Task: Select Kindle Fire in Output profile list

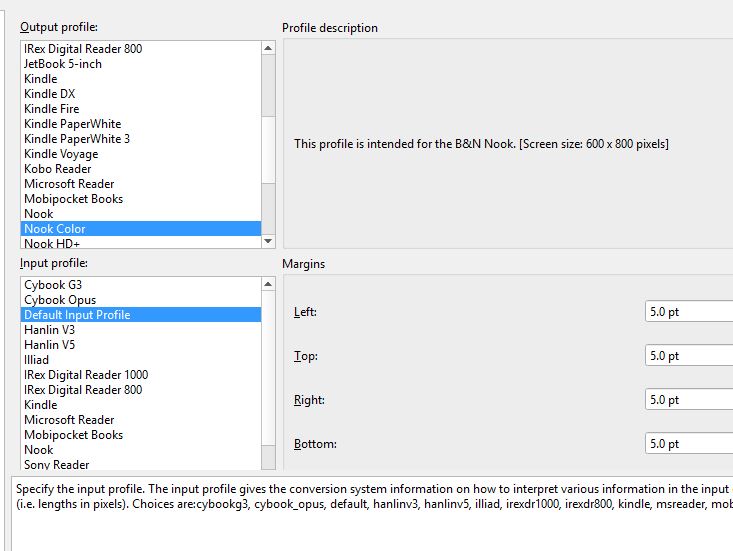Action: (x=52, y=109)
